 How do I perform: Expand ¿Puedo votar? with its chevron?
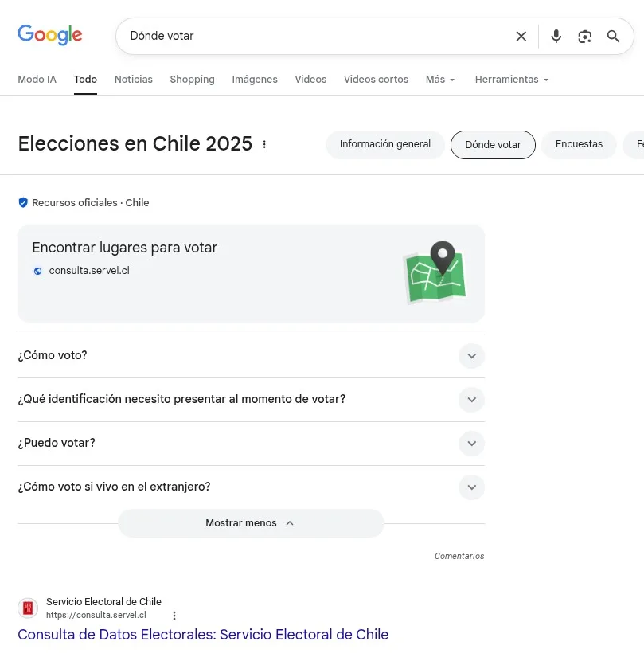point(471,444)
